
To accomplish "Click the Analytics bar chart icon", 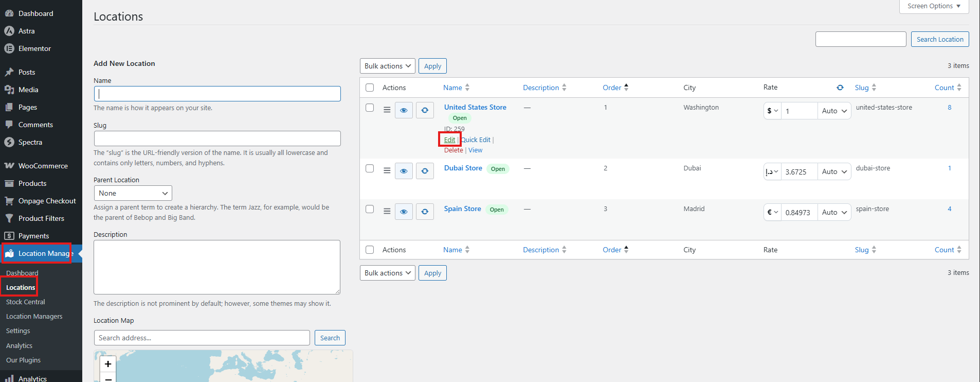I will click(9, 378).
